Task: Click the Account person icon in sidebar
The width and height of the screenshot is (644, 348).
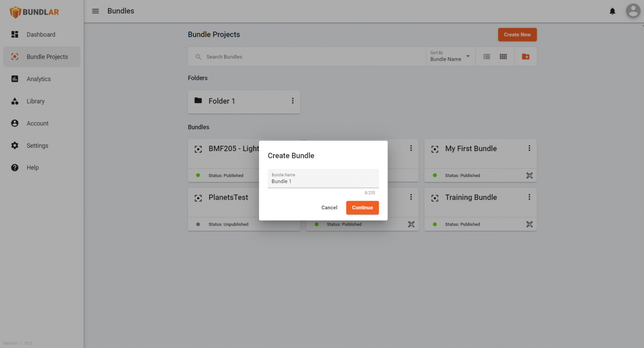Action: (x=15, y=123)
